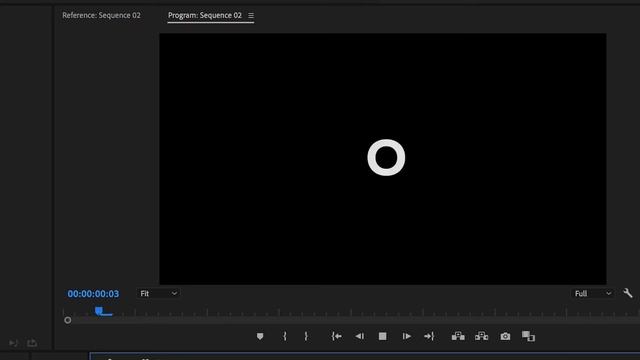The image size is (640, 360).
Task: Switch to Reference: Sequence 02 tab
Action: 101,16
